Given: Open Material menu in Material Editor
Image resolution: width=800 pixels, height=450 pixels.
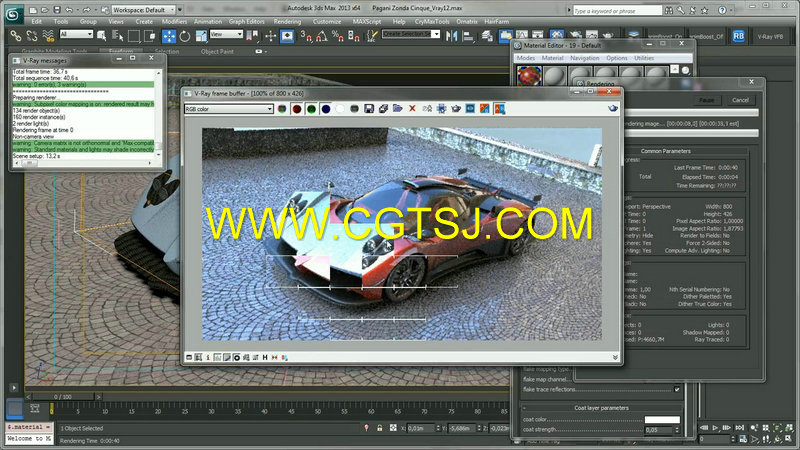Looking at the screenshot, I should click(x=552, y=58).
